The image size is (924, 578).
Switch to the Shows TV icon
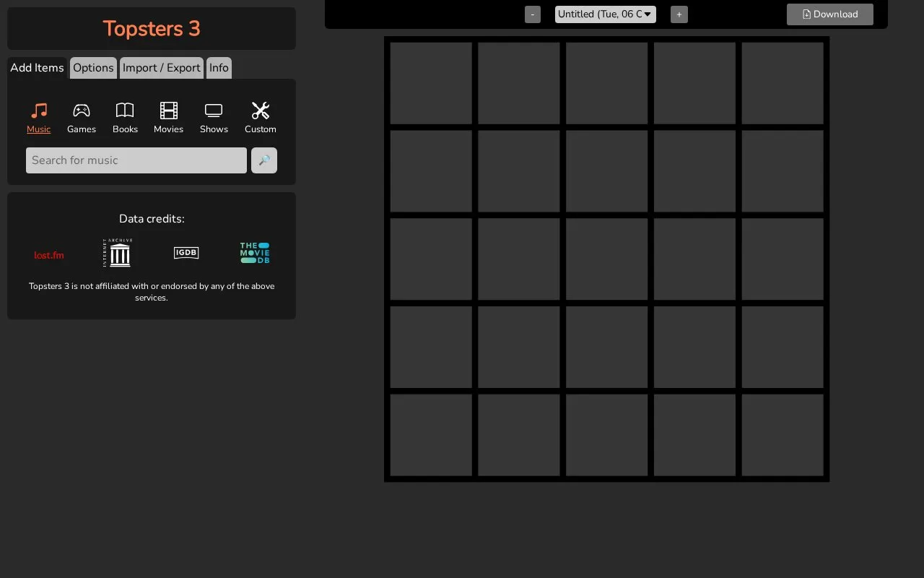(x=214, y=111)
